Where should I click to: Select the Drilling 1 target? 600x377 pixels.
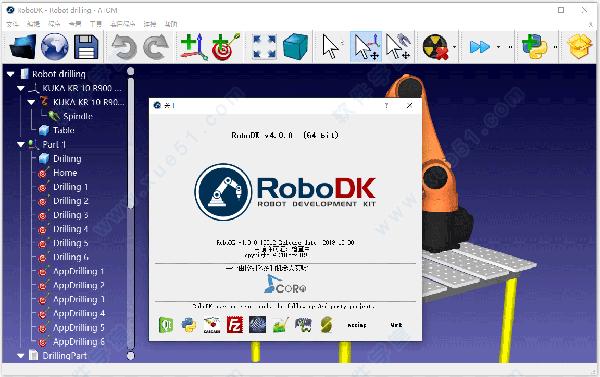pos(70,187)
